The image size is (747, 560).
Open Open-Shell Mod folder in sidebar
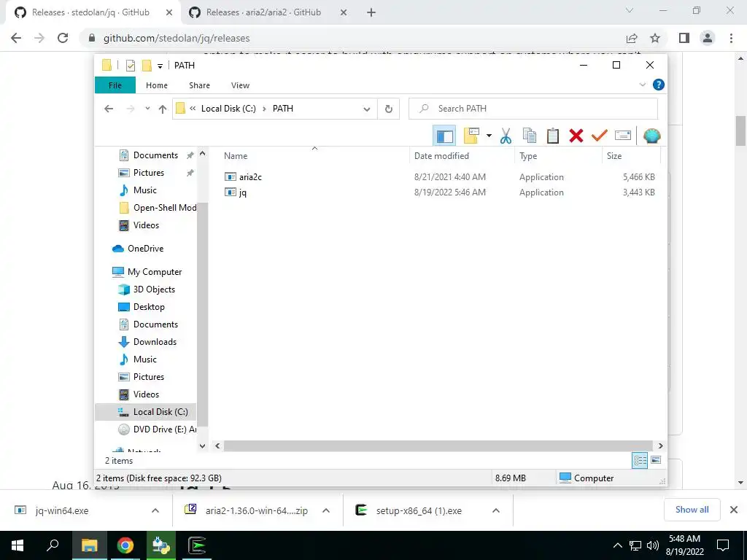(x=164, y=208)
